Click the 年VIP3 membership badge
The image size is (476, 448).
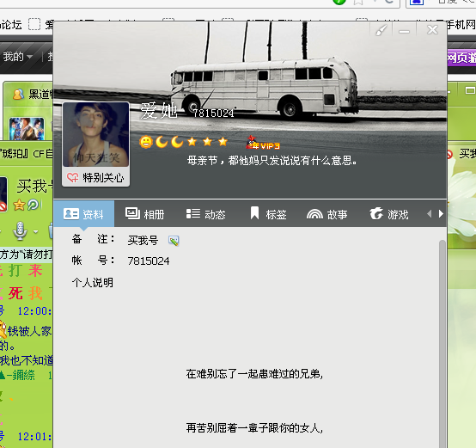(x=263, y=143)
